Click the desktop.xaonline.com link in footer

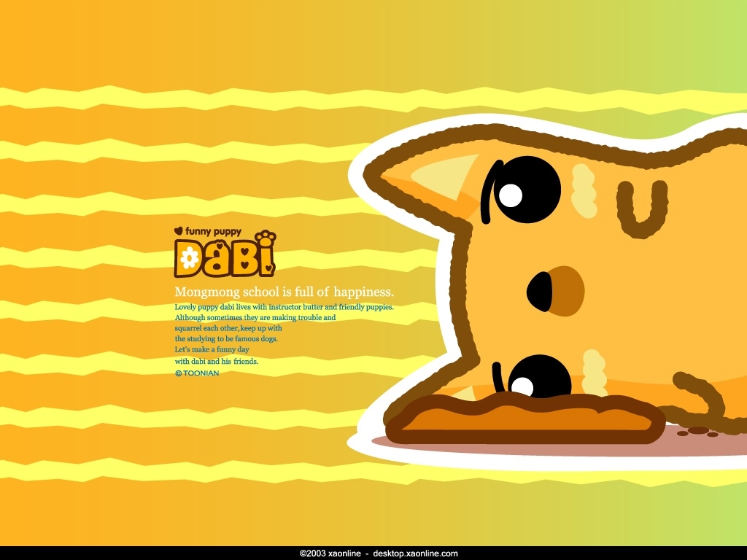pos(415,553)
